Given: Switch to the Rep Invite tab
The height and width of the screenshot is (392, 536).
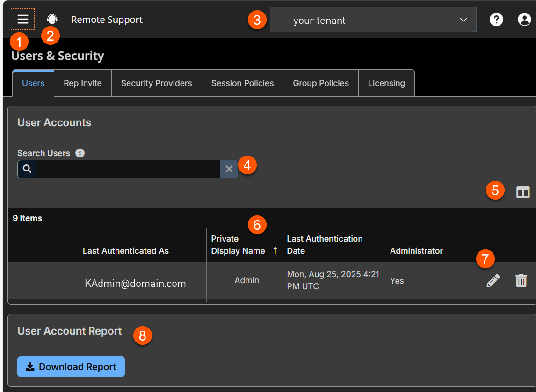Looking at the screenshot, I should (x=83, y=83).
